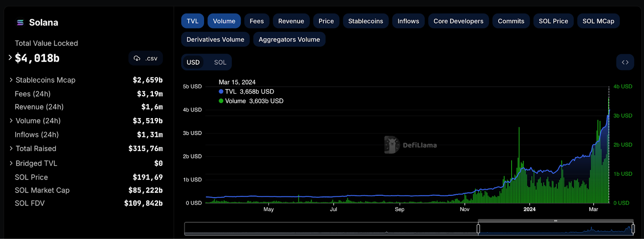Click the SOL FDV label
The height and width of the screenshot is (239, 644).
(30, 203)
